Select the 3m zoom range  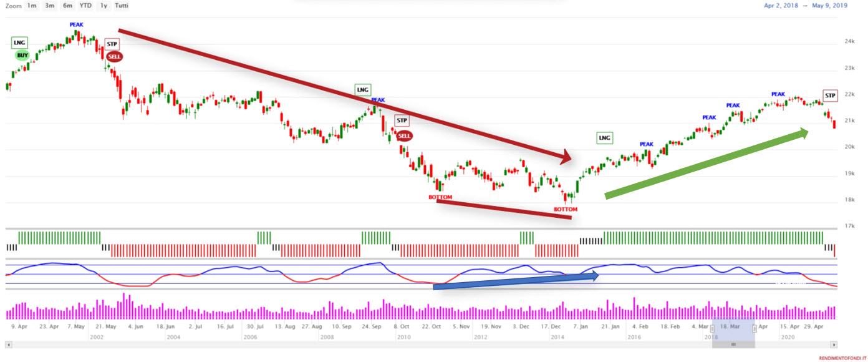coord(49,6)
